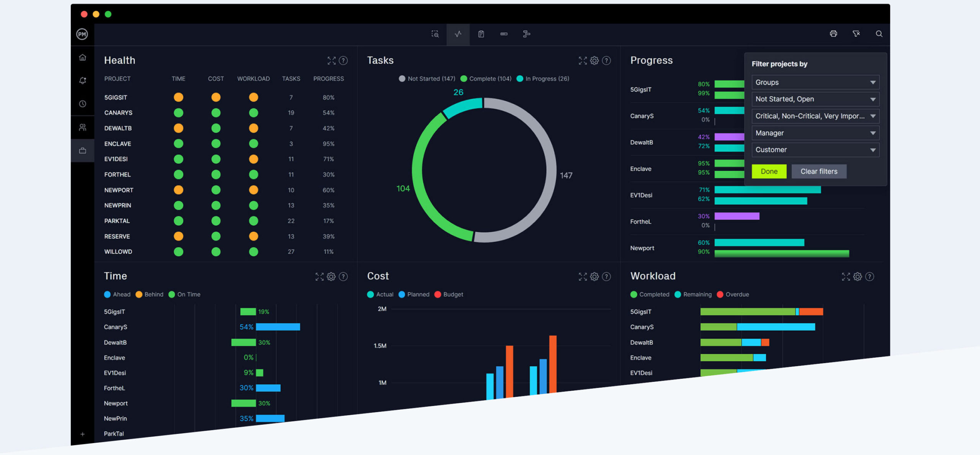Click the Clear filters button

tap(818, 172)
